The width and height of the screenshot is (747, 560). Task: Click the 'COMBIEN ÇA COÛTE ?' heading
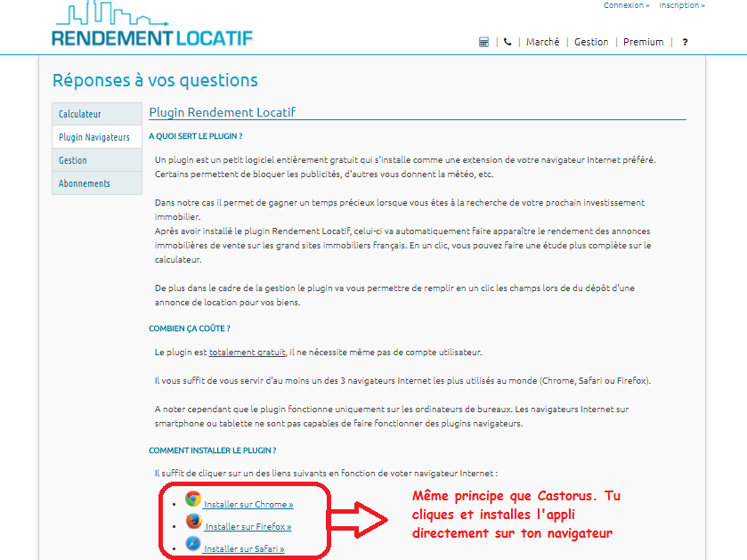coord(190,329)
